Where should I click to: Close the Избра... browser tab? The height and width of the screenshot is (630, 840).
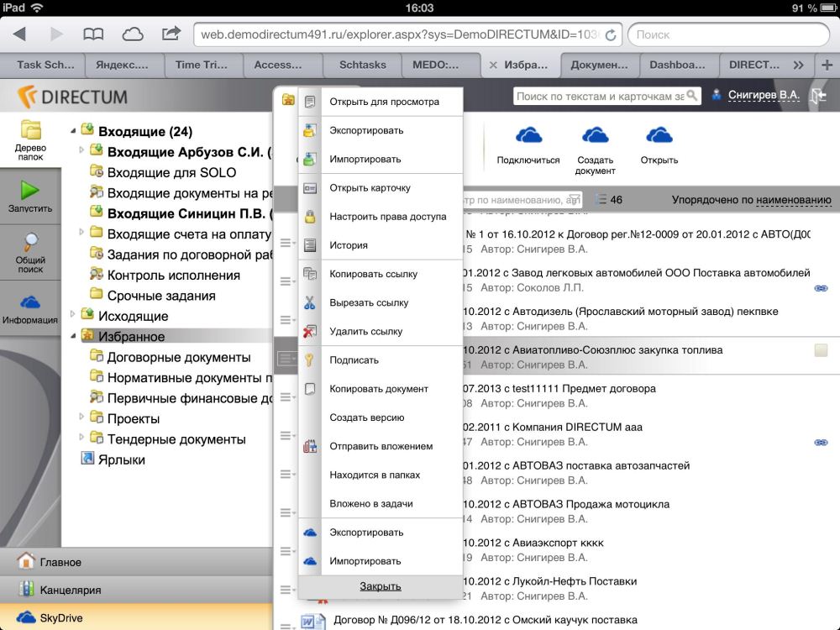tap(493, 65)
